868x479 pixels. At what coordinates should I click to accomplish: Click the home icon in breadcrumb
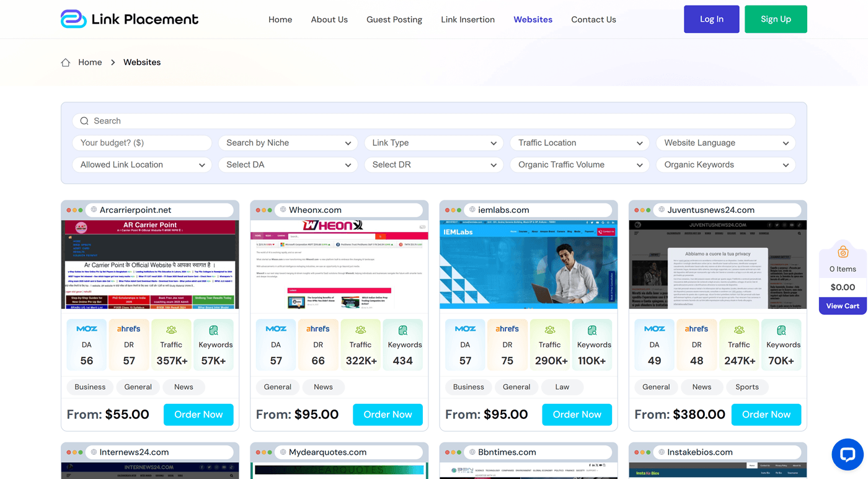66,63
